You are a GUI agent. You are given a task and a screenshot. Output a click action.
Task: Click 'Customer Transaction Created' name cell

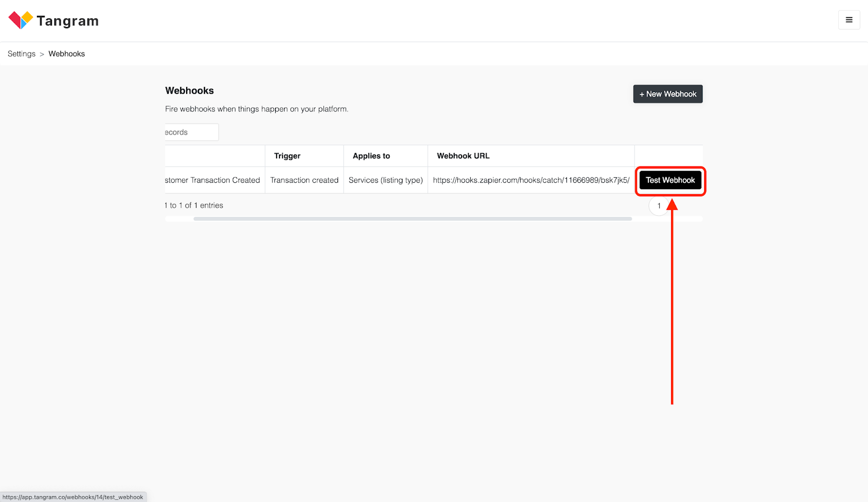point(215,180)
